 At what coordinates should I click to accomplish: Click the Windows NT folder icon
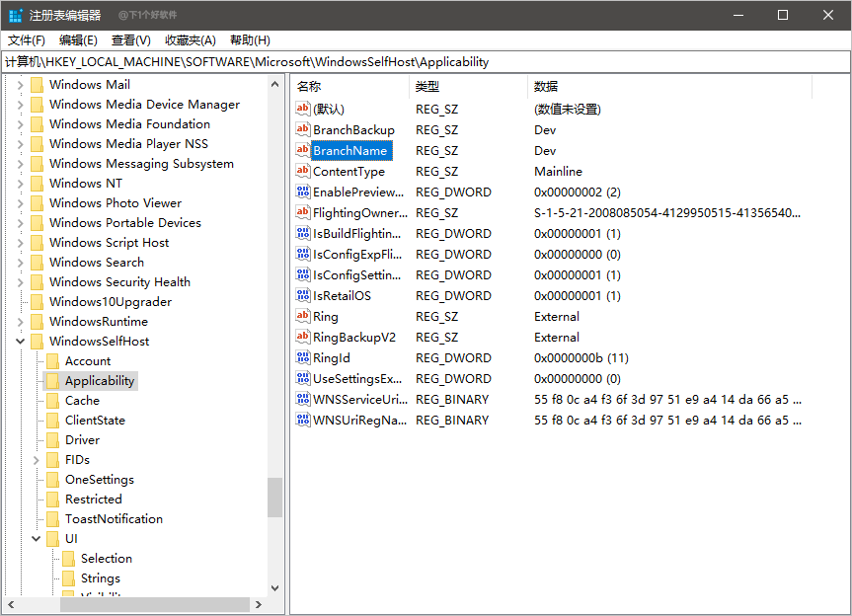pos(37,183)
